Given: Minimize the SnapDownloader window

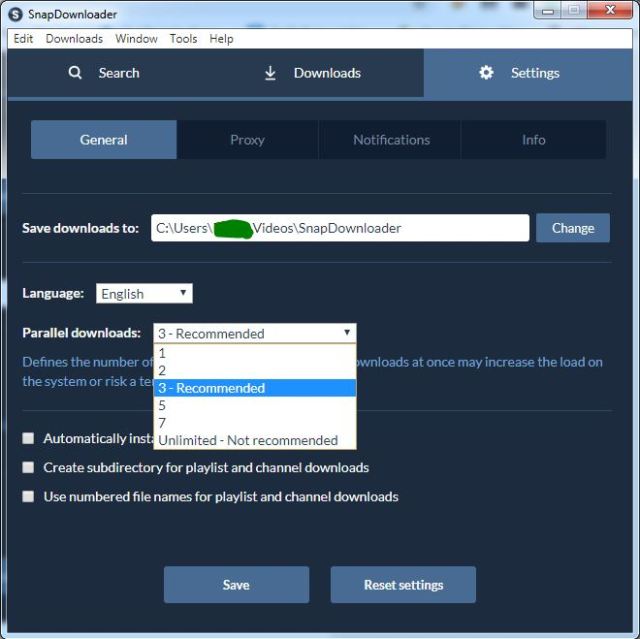Looking at the screenshot, I should (x=547, y=10).
